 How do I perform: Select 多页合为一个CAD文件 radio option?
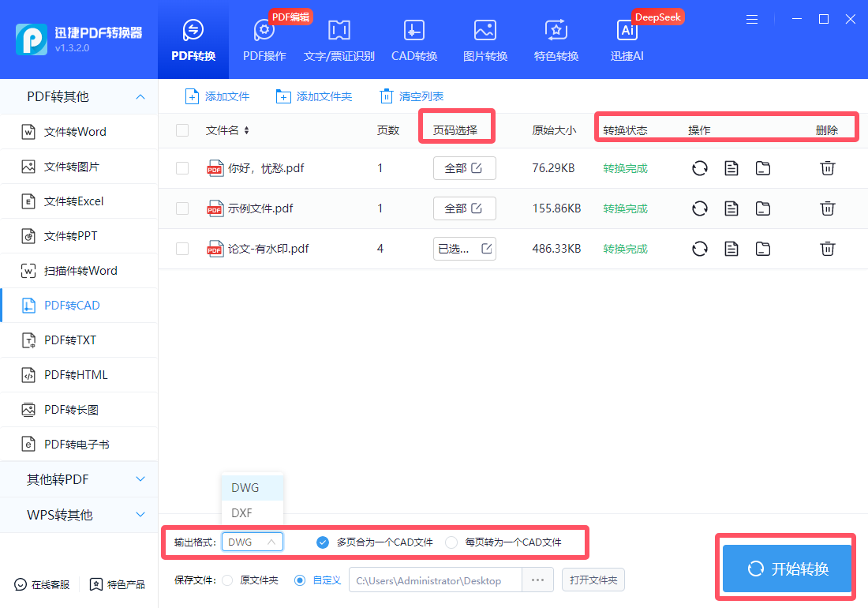(323, 542)
